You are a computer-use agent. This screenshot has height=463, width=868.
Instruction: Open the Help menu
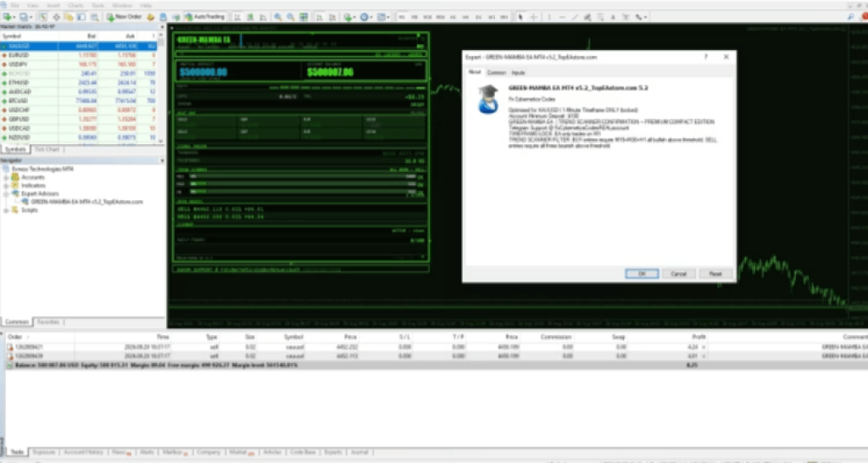click(146, 6)
